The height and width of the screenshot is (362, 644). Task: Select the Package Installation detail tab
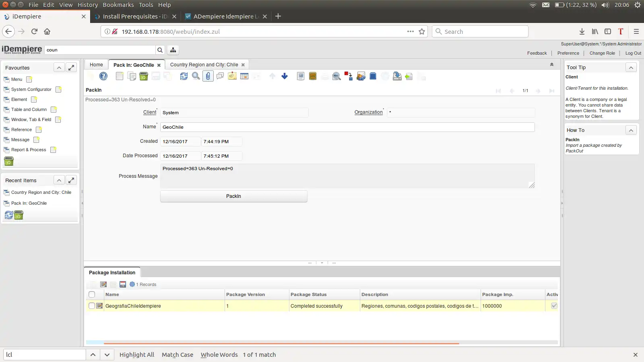112,272
